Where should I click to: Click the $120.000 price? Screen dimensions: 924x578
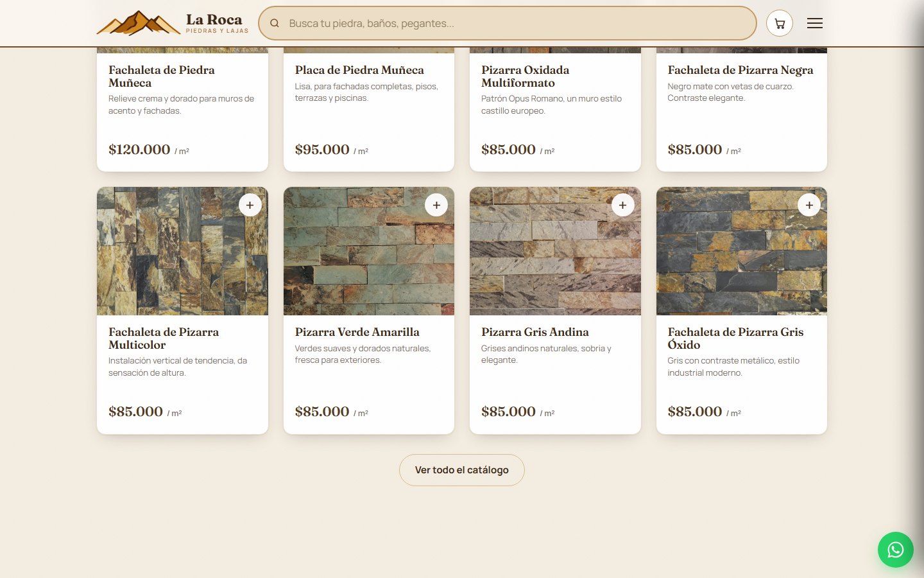(139, 150)
